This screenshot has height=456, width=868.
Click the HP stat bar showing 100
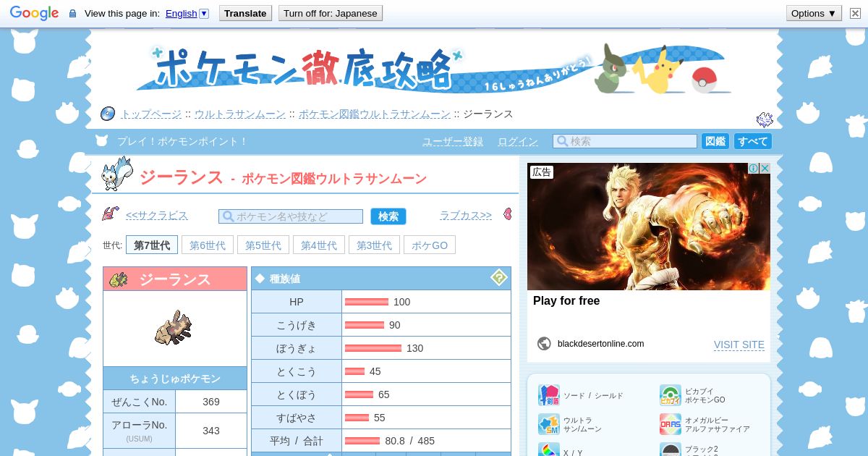point(367,302)
